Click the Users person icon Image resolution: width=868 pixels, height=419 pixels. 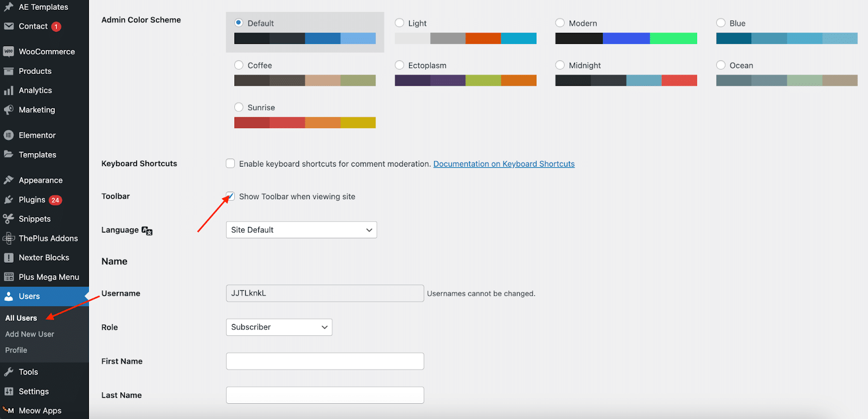[x=9, y=296]
